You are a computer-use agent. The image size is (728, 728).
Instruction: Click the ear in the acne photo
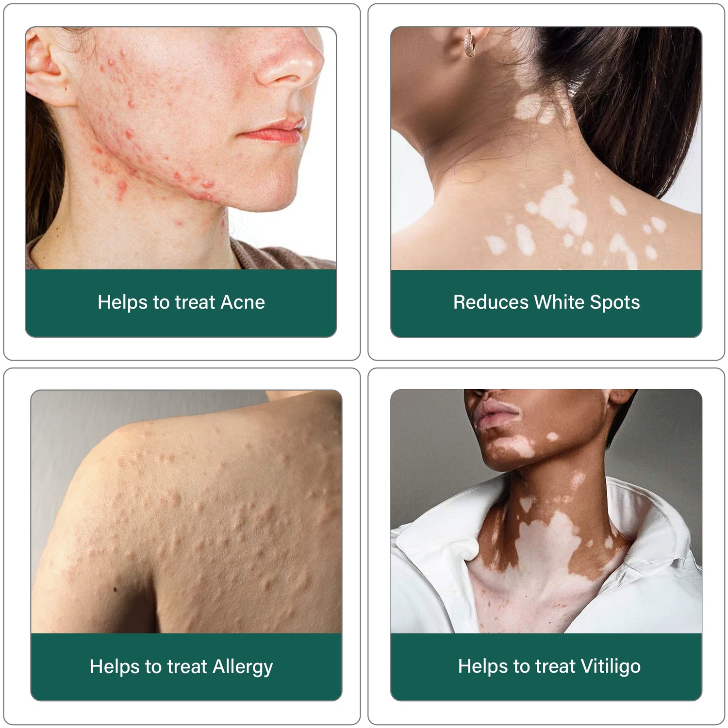coord(46,66)
